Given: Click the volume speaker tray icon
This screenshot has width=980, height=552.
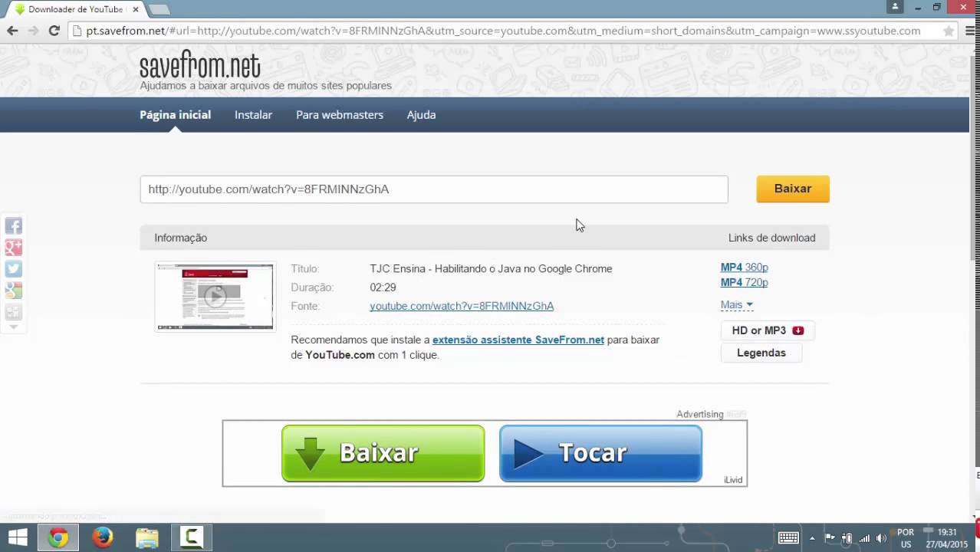Looking at the screenshot, I should click(x=882, y=538).
